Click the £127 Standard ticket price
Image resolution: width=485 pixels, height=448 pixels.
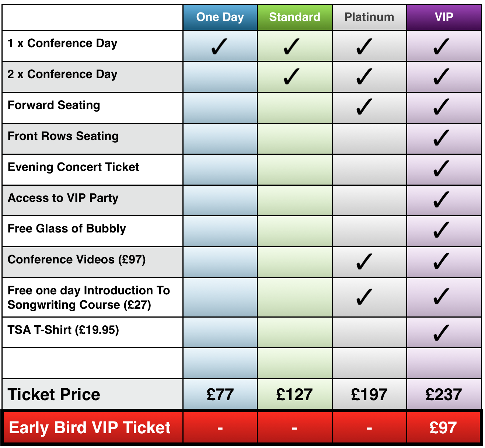294,395
